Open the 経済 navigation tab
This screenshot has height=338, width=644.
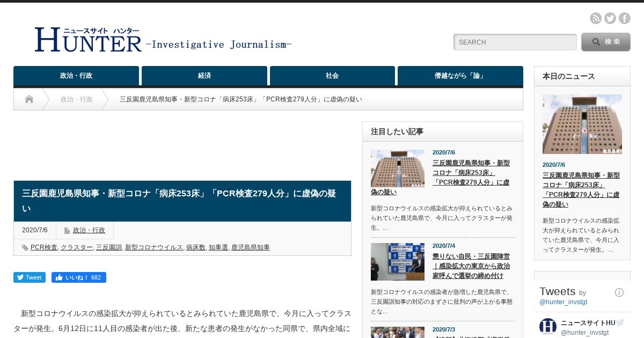(204, 76)
